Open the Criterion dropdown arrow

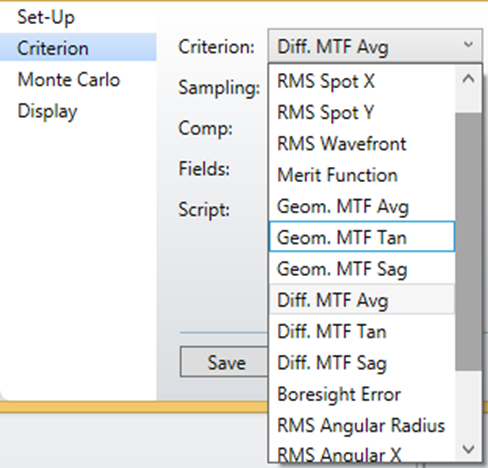[468, 45]
